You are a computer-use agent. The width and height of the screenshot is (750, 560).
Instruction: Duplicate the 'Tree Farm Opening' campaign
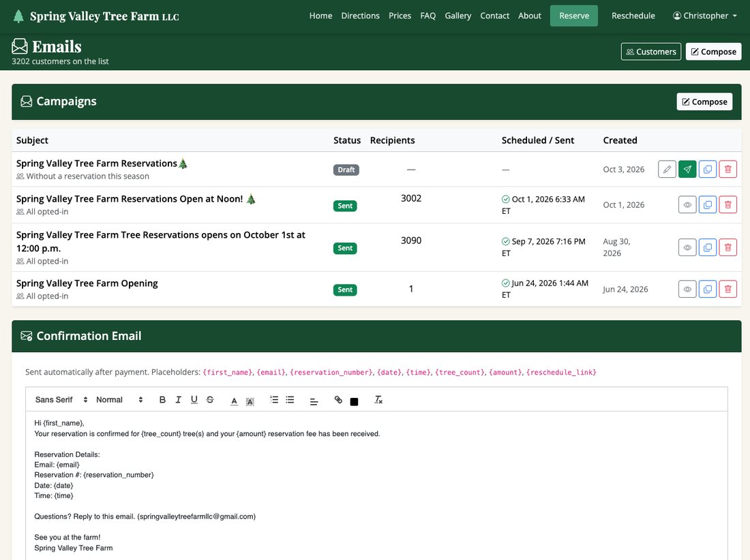[x=708, y=289]
